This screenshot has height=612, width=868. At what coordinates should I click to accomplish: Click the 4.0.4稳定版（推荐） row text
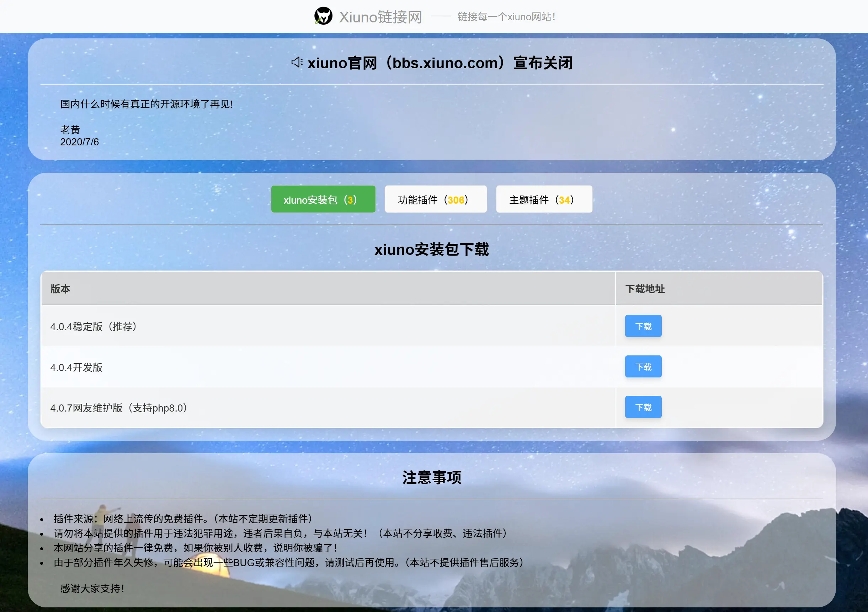tap(95, 326)
